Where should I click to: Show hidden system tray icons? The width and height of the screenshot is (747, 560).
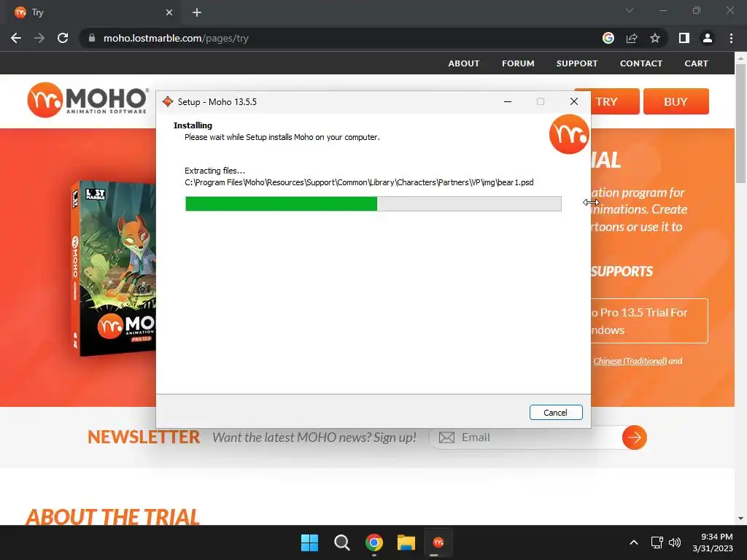coord(634,542)
